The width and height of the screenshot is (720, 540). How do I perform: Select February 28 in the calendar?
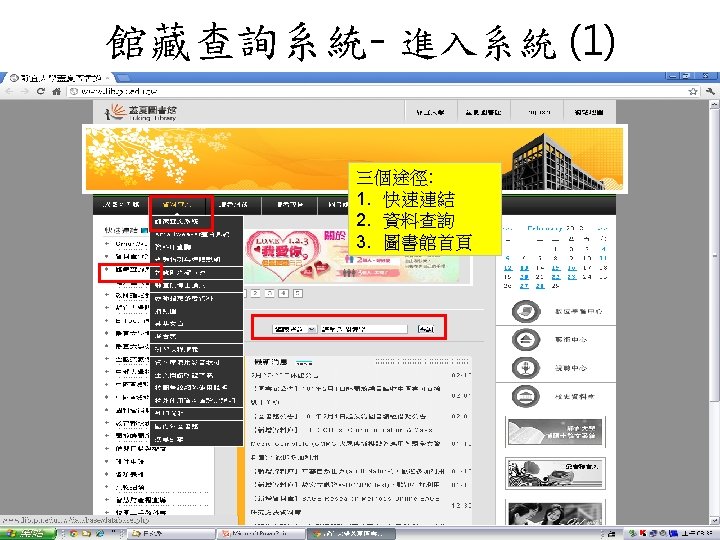coord(540,286)
